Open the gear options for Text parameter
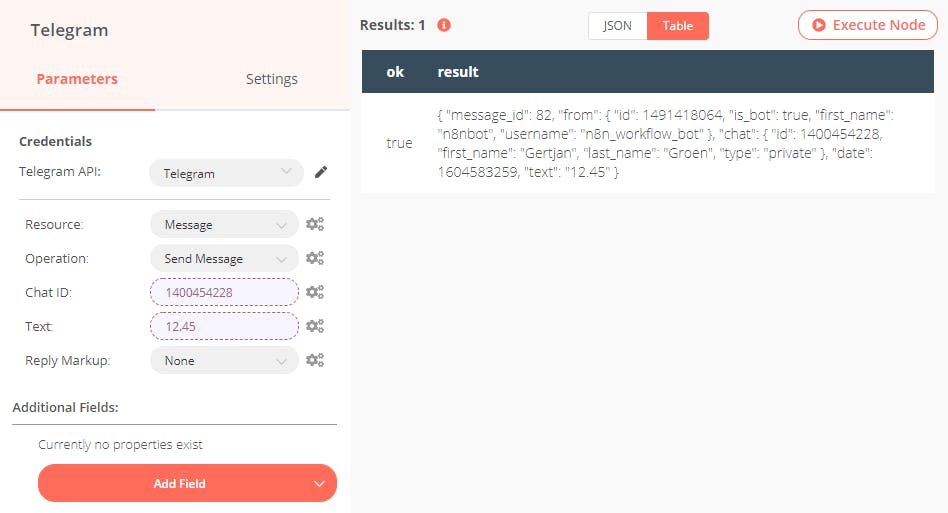This screenshot has width=948, height=513. coord(314,326)
